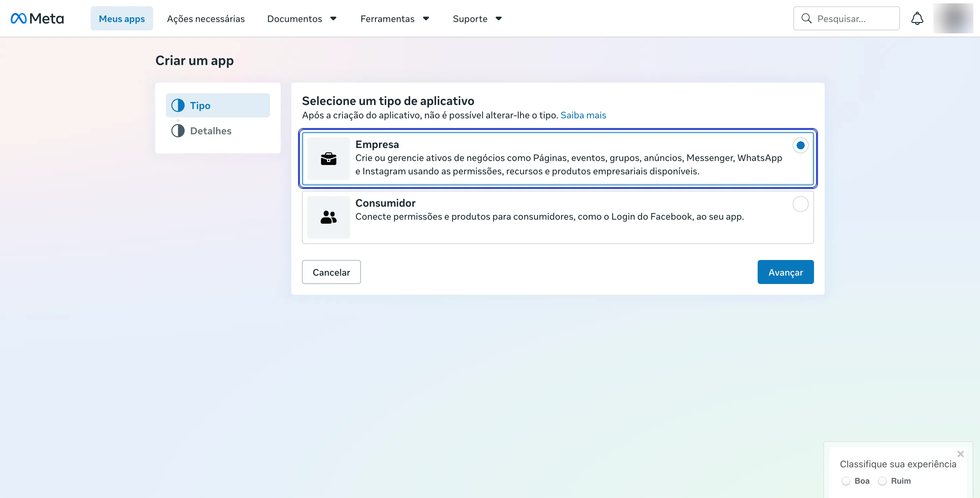Click the Selecione um tipo de aplicativo heading
This screenshot has height=498, width=980.
[388, 101]
